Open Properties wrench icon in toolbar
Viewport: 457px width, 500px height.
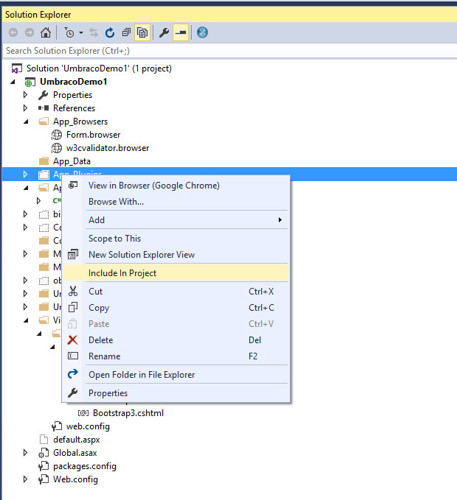[x=164, y=32]
